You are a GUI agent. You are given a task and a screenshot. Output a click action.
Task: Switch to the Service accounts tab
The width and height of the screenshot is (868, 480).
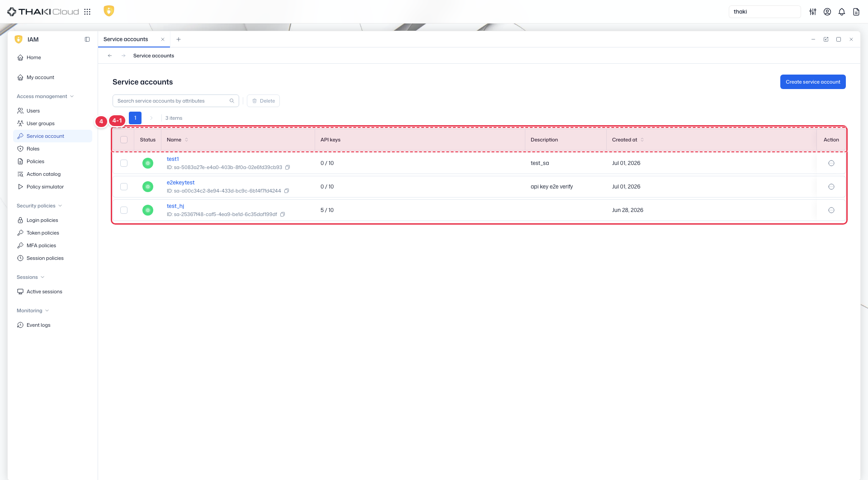coord(126,39)
